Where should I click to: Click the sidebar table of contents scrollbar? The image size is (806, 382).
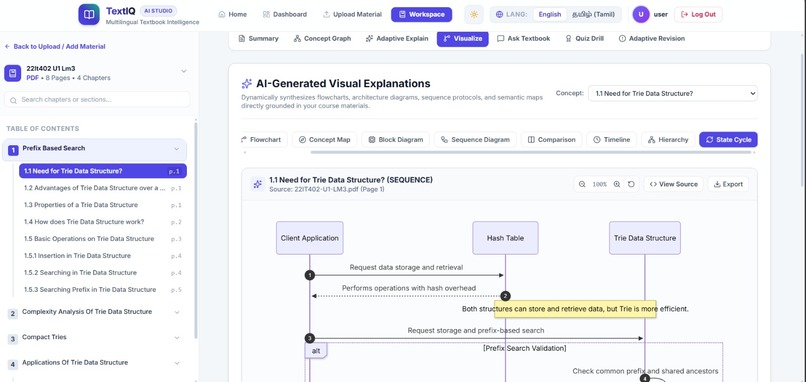coord(195,231)
